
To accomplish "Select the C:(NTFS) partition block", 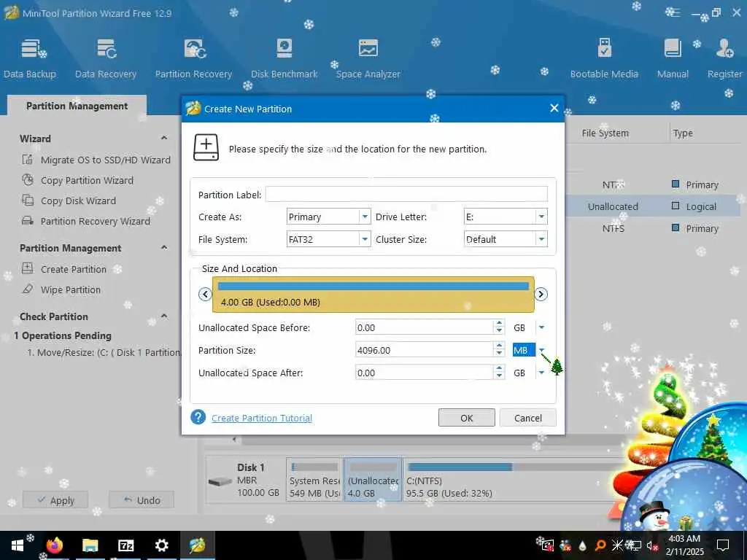I will coord(512,480).
